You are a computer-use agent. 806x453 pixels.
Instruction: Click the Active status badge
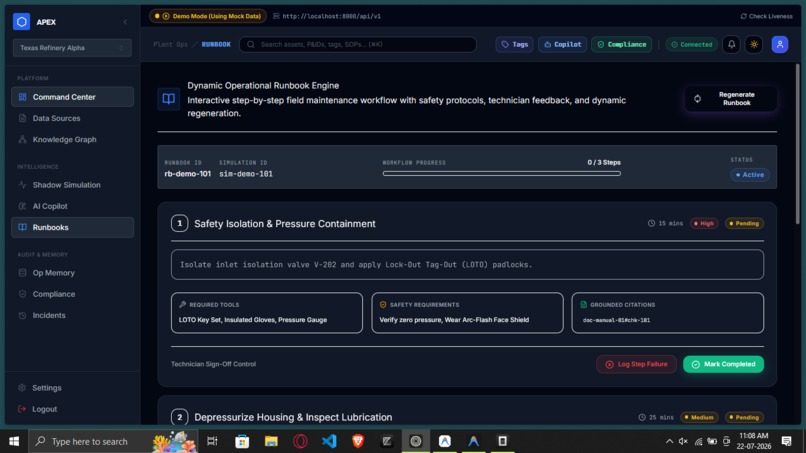point(750,175)
